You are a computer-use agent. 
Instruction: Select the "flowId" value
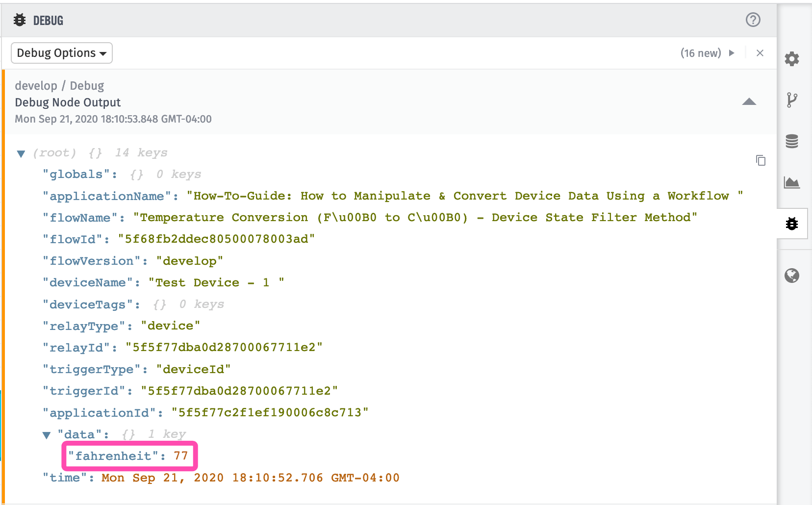coord(216,239)
